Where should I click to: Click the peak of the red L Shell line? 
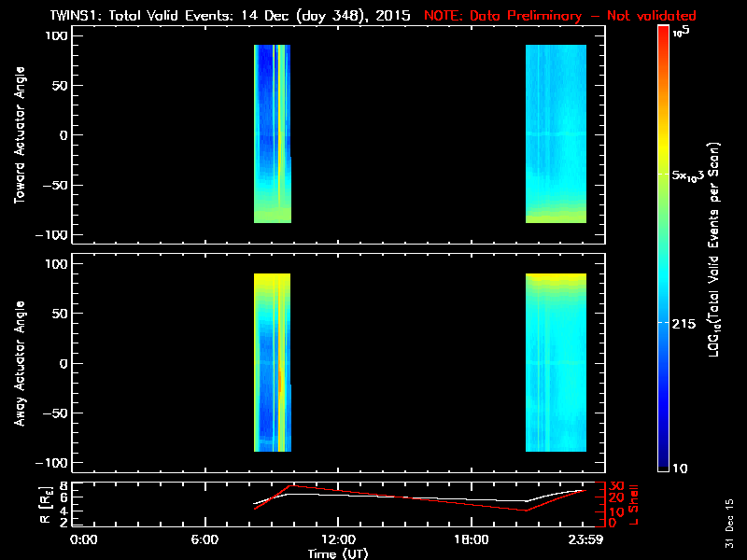point(291,485)
